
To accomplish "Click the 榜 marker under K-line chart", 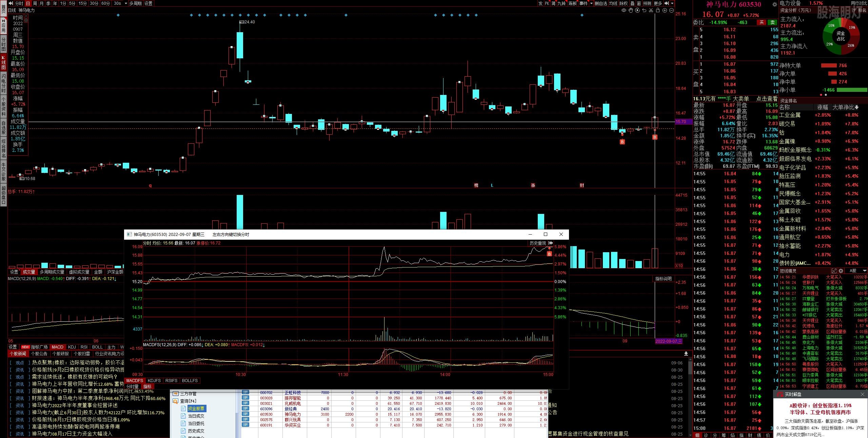I will [x=476, y=185].
